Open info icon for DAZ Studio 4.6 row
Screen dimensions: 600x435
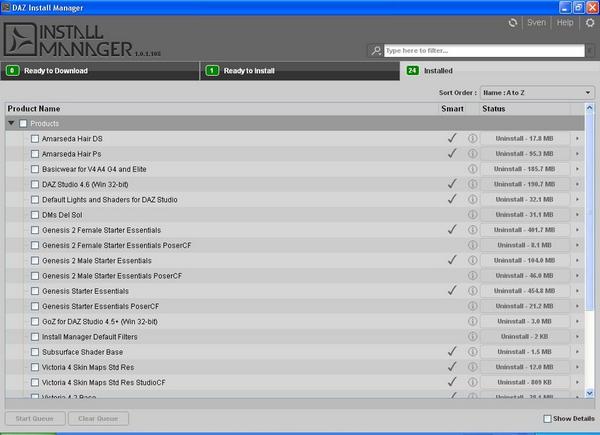coord(473,184)
